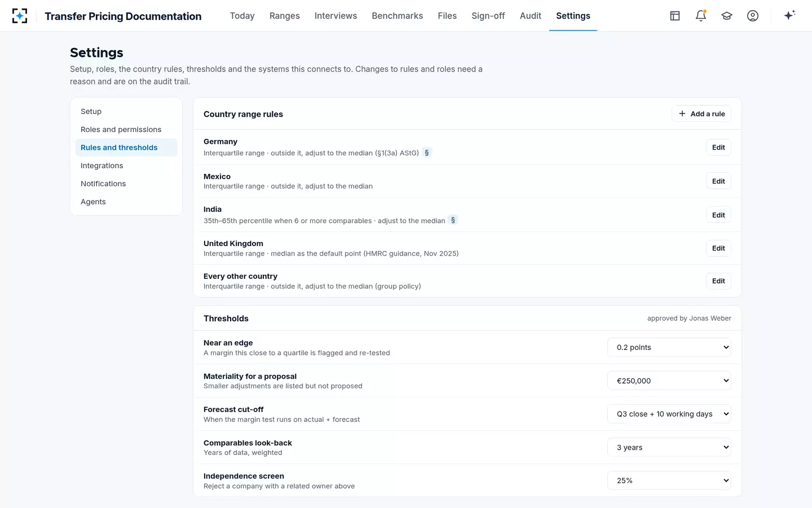This screenshot has width=812, height=508.
Task: Edit the Mexico range rule
Action: [x=718, y=181]
